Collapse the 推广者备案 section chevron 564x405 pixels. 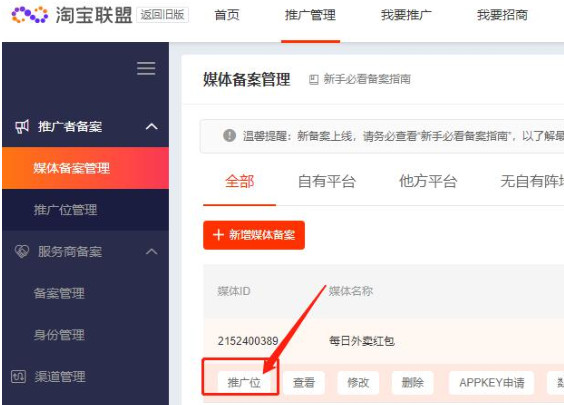click(152, 126)
